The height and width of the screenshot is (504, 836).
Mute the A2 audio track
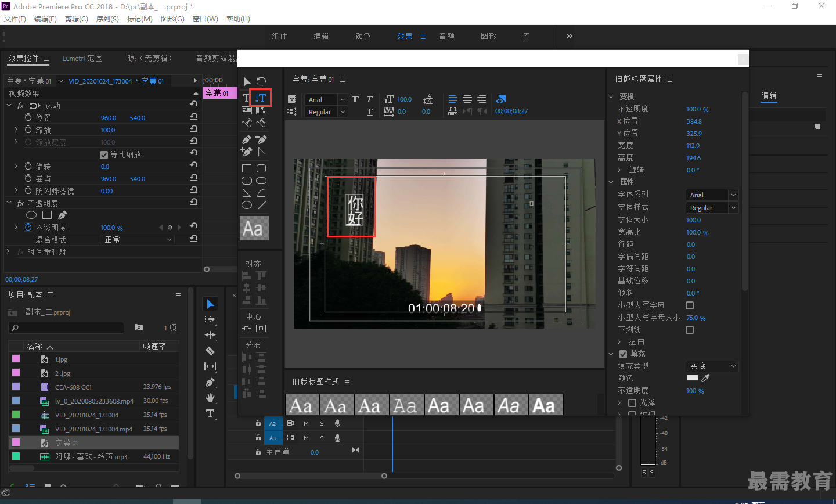pyautogui.click(x=306, y=424)
